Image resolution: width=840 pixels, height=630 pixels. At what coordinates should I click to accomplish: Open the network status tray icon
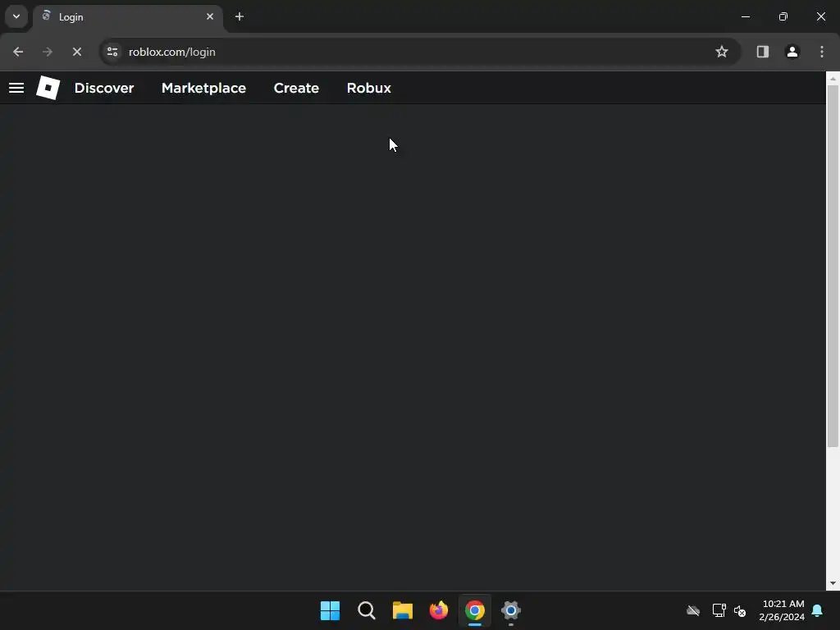pyautogui.click(x=719, y=610)
